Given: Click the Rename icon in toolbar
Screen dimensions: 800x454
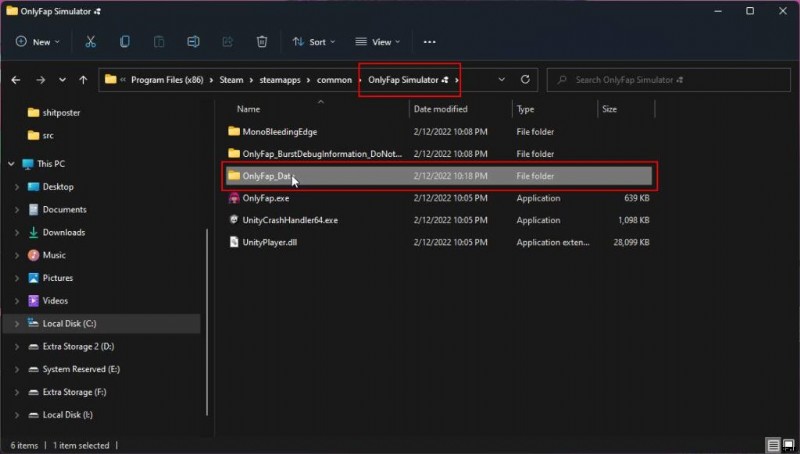Looking at the screenshot, I should click(193, 42).
